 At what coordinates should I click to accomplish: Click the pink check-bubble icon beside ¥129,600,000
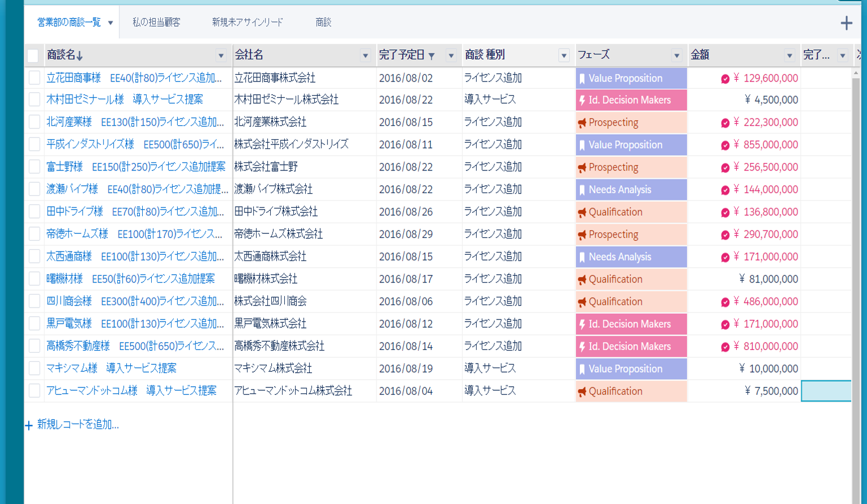pyautogui.click(x=727, y=80)
